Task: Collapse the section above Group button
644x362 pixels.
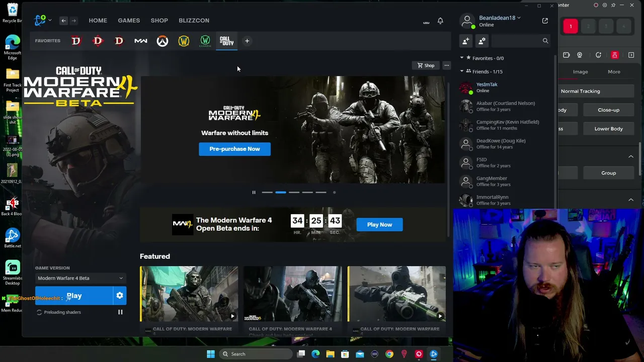Action: [631, 156]
